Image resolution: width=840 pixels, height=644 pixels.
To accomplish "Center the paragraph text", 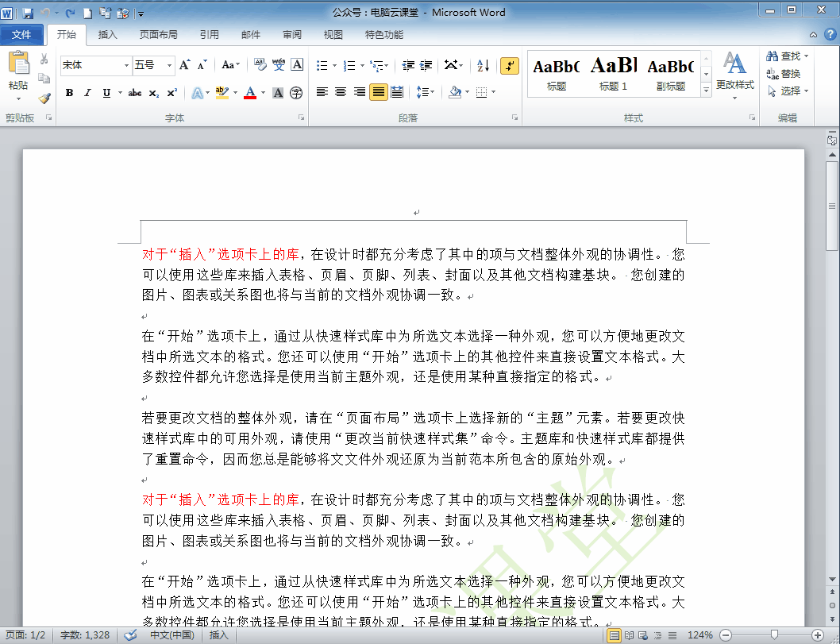I will (341, 92).
